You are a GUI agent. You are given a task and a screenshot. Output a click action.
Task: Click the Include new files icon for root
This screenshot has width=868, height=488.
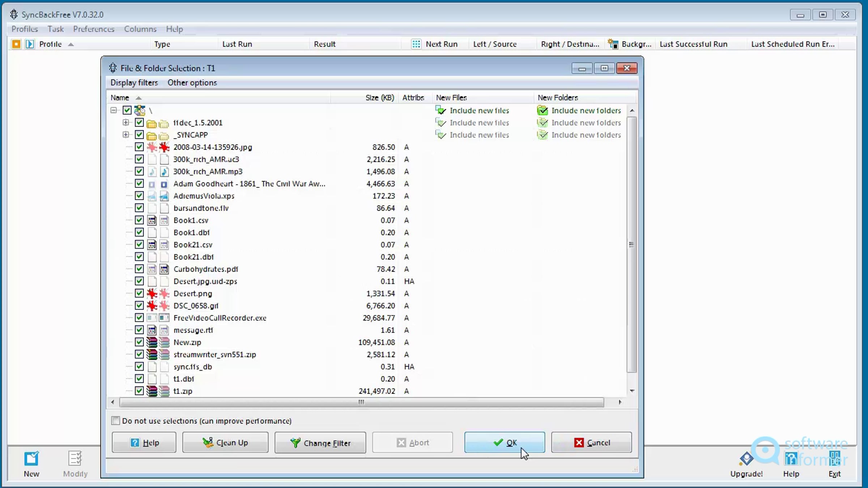[441, 110]
